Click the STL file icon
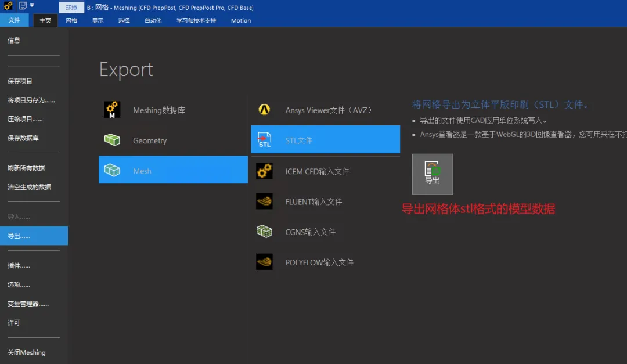The image size is (627, 364). [264, 139]
